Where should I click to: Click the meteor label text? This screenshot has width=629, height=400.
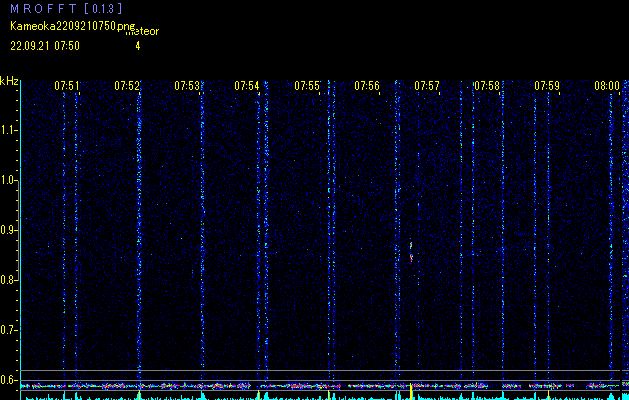coord(142,32)
